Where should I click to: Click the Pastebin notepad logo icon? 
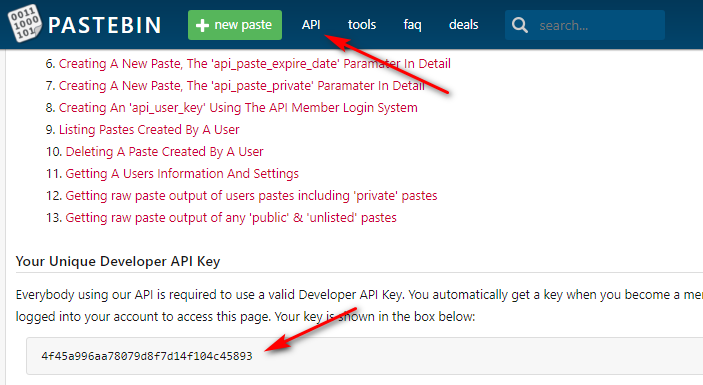pos(25,23)
